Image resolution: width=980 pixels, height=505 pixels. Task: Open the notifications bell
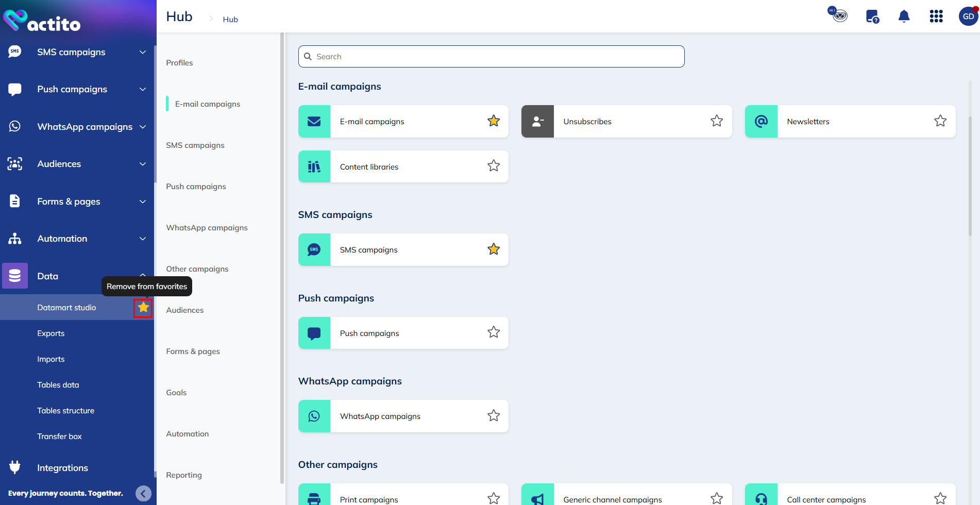pyautogui.click(x=904, y=16)
